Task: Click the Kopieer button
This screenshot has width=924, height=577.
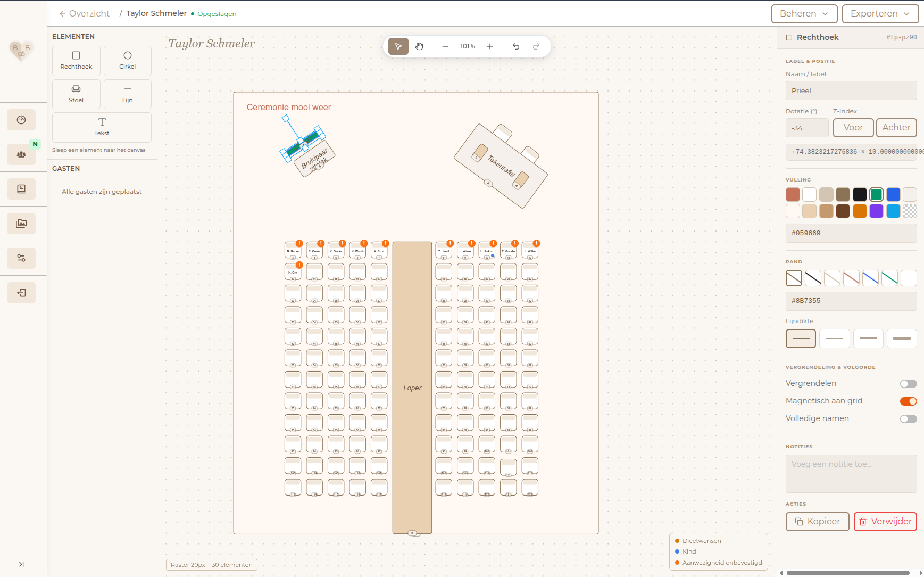Action: 818,522
